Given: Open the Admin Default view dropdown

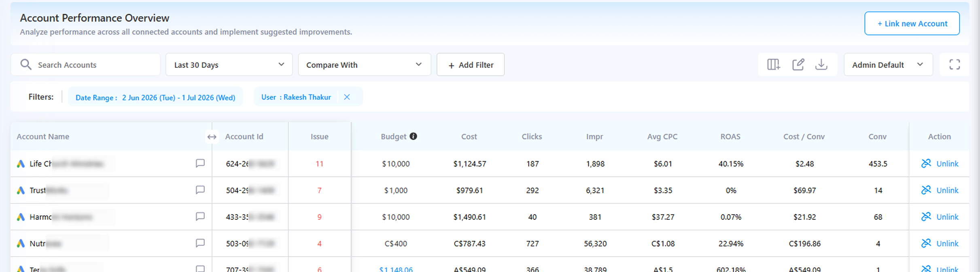Looking at the screenshot, I should click(888, 64).
